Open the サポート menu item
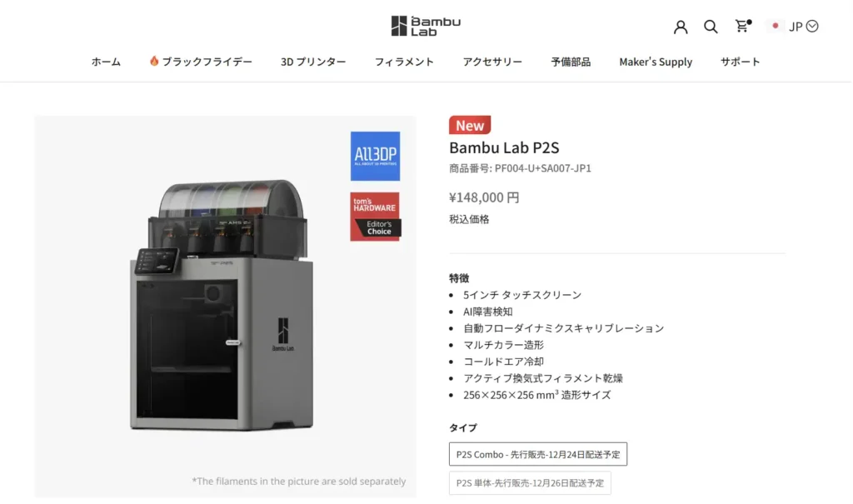Viewport: 853px width, 504px height. pyautogui.click(x=740, y=62)
